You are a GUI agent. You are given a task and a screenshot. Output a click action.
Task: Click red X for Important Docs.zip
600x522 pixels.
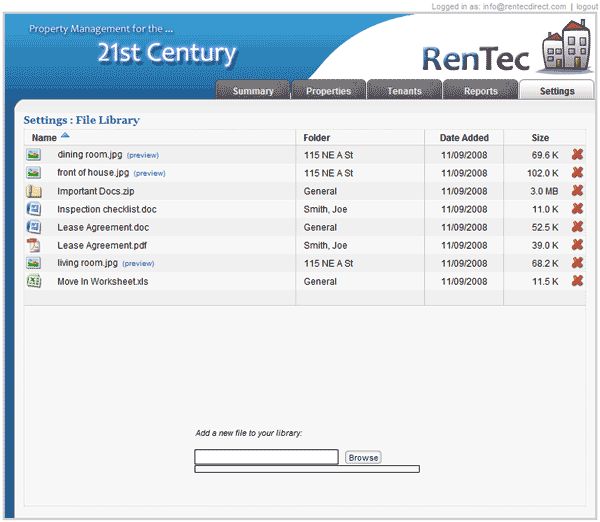[577, 191]
